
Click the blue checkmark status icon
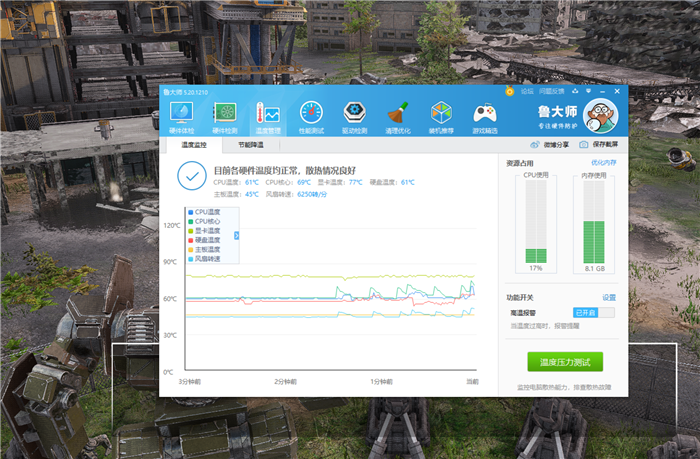[192, 176]
